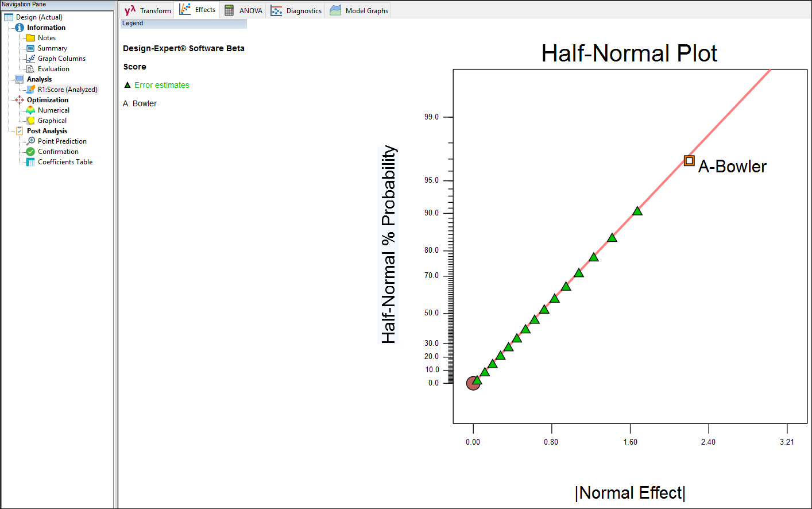Toggle a green error estimate triangle into the model
812x509 pixels.
point(637,211)
